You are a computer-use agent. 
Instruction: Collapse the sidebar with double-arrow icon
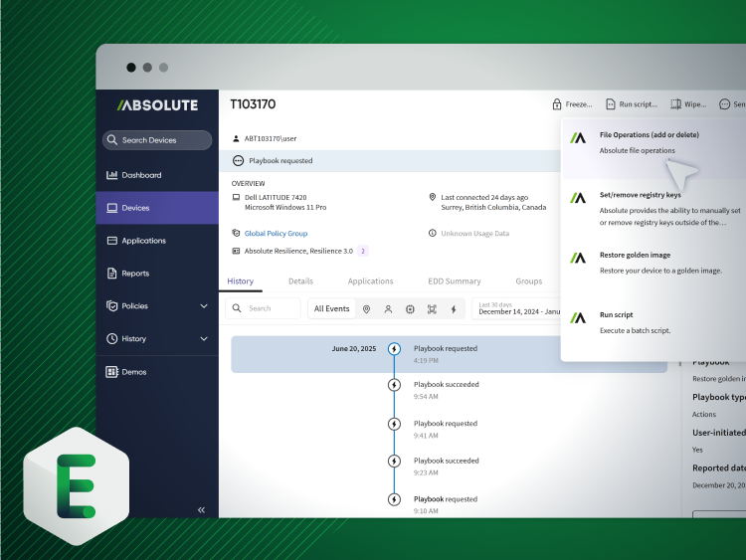(x=201, y=510)
